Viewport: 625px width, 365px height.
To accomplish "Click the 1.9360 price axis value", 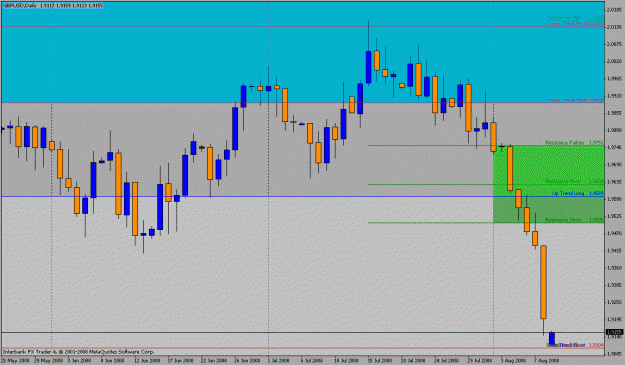I will (615, 268).
